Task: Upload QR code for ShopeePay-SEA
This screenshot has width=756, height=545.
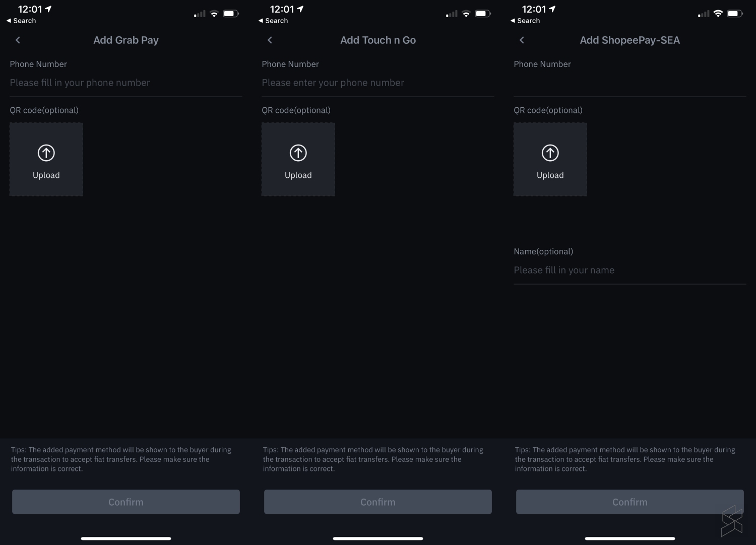Action: pos(550,160)
